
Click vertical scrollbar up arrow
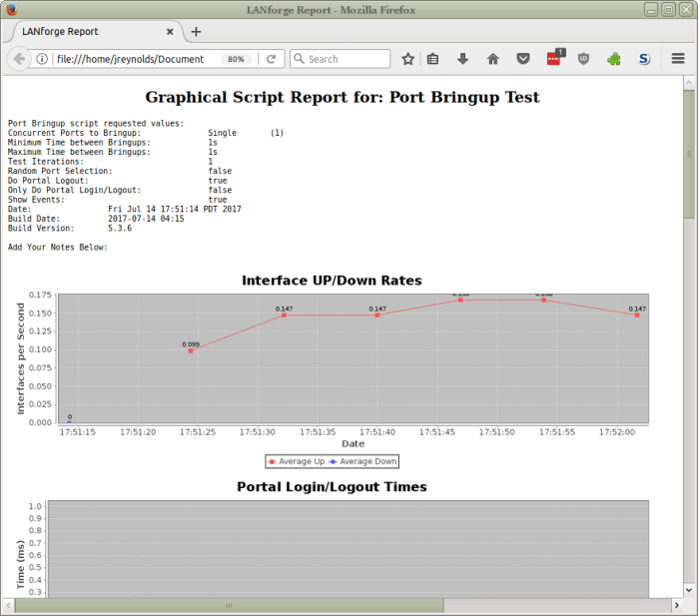coord(689,83)
